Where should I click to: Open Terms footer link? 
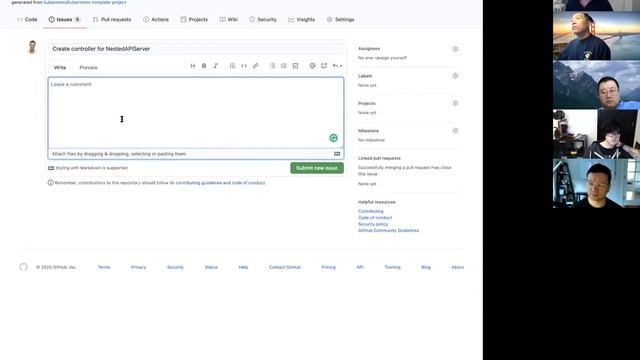click(x=104, y=267)
